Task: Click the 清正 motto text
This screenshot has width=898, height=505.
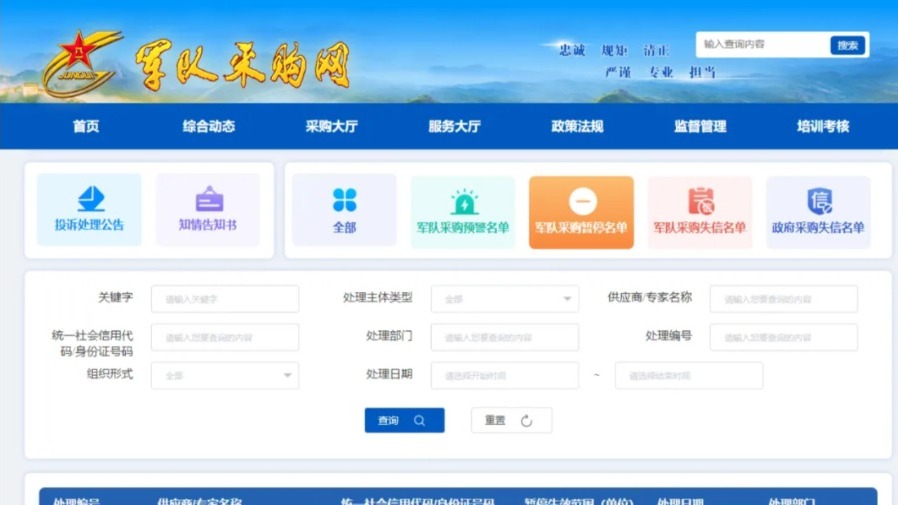Action: [x=656, y=50]
